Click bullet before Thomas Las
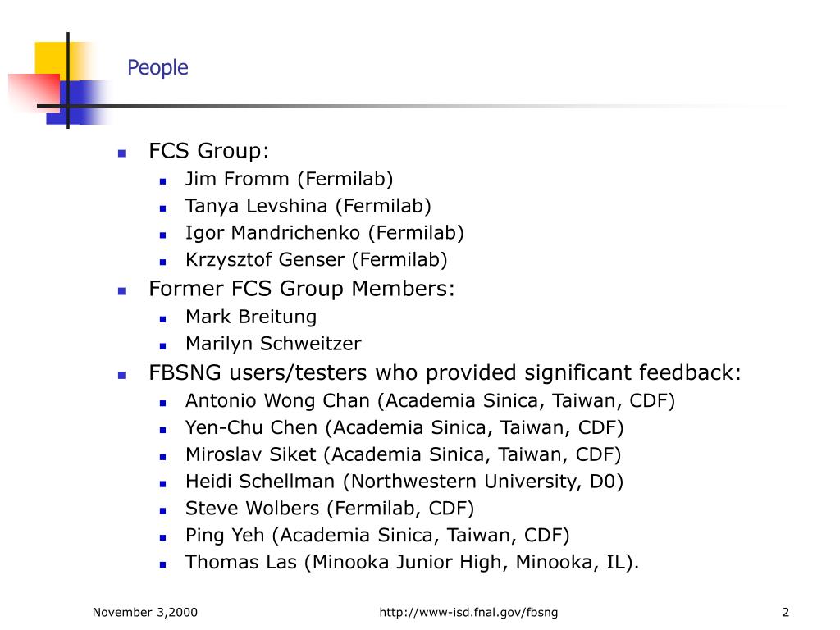840x630 pixels. pos(163,564)
